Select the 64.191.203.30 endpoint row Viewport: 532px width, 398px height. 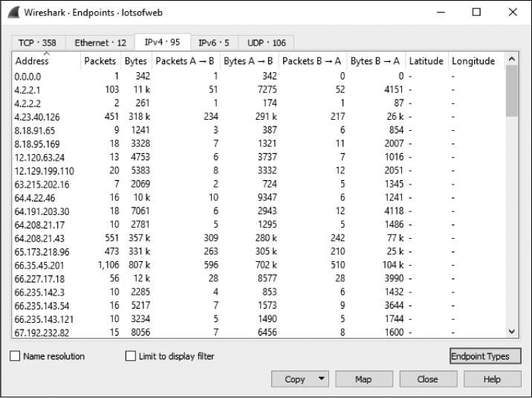(x=259, y=211)
